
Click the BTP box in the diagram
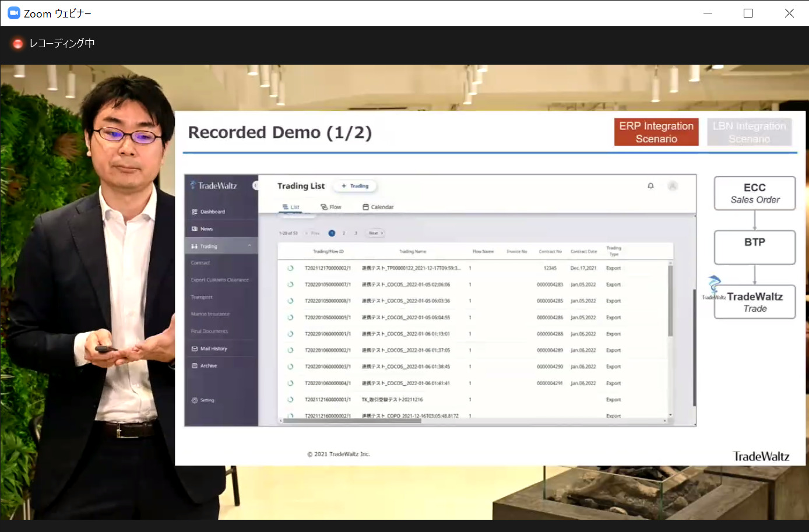[755, 247]
